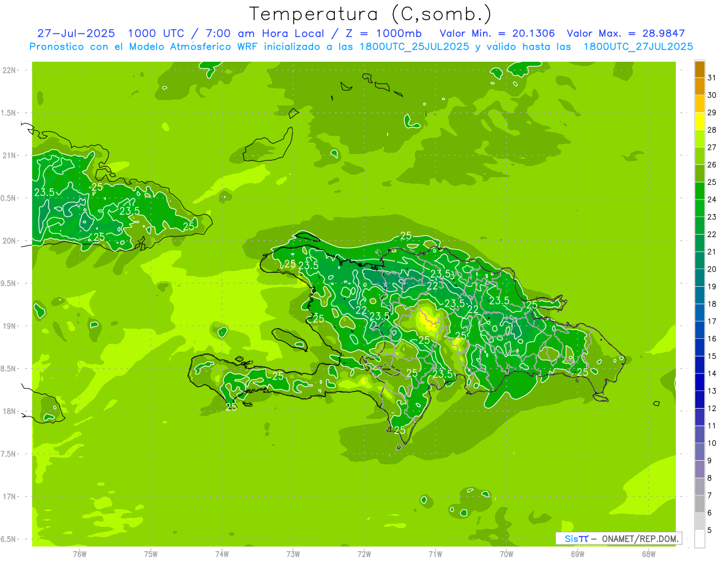Click the legend value "29"
The width and height of the screenshot is (728, 562).
712,112
